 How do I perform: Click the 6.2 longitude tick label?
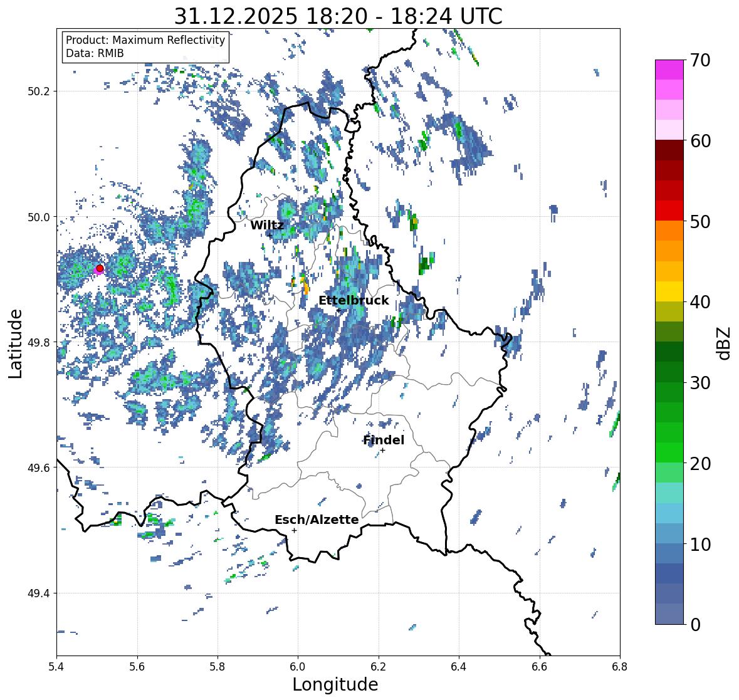[379, 667]
